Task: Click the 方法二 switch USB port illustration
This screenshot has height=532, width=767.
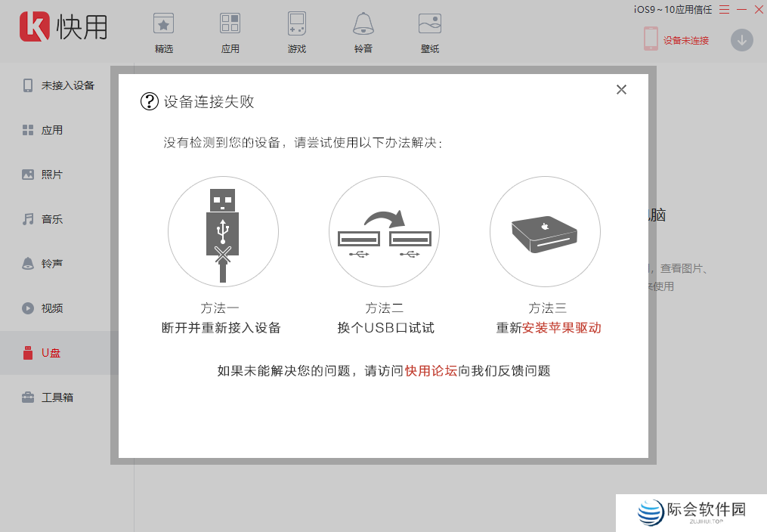Action: click(384, 232)
